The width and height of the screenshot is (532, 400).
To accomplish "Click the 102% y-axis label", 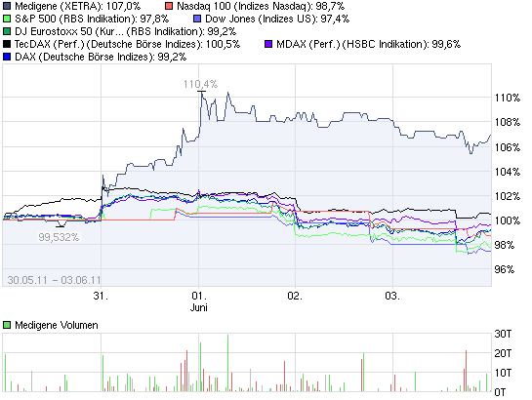I will point(508,196).
